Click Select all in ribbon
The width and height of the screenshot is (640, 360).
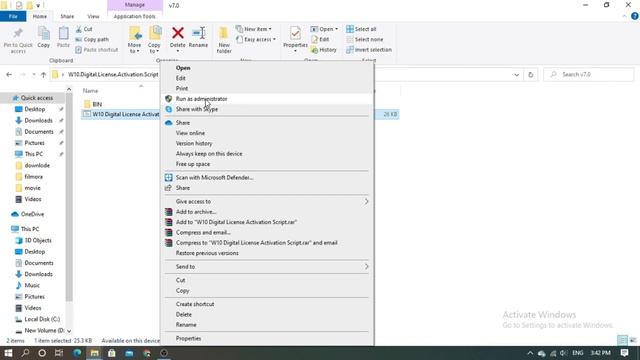361,29
